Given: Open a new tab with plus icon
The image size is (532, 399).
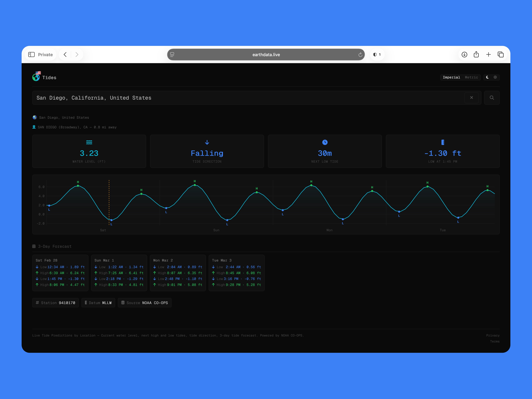Looking at the screenshot, I should click(488, 55).
